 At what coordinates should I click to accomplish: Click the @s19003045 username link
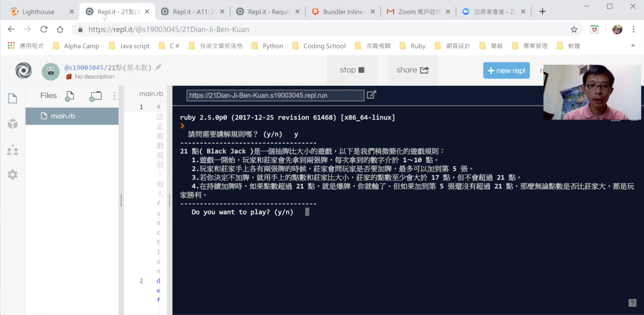click(x=84, y=68)
